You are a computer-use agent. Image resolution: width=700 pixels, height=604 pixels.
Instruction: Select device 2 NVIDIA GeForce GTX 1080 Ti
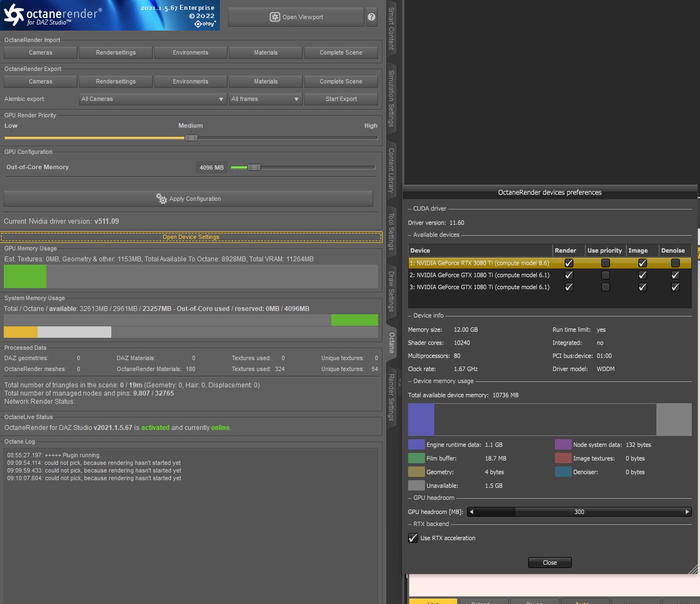(x=550, y=275)
